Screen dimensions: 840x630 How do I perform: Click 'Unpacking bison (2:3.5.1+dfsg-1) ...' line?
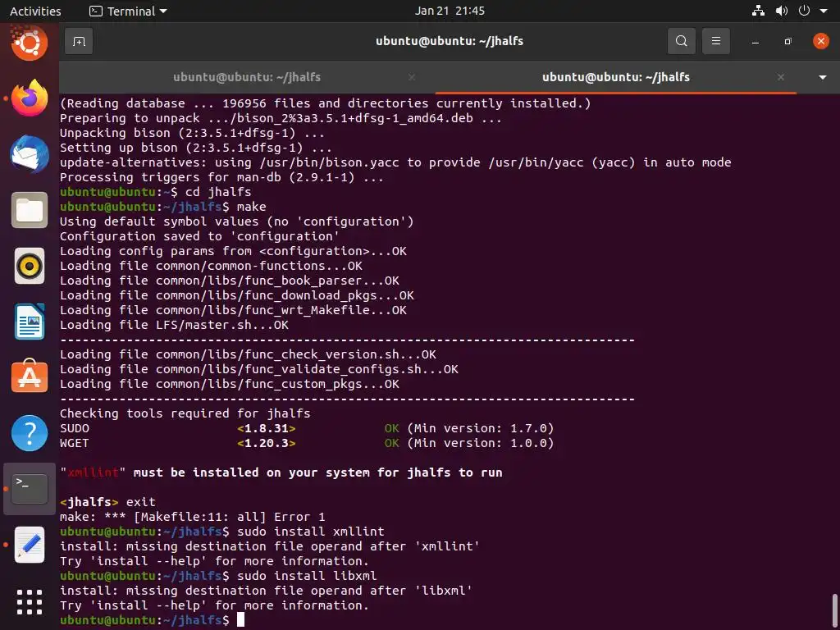192,133
